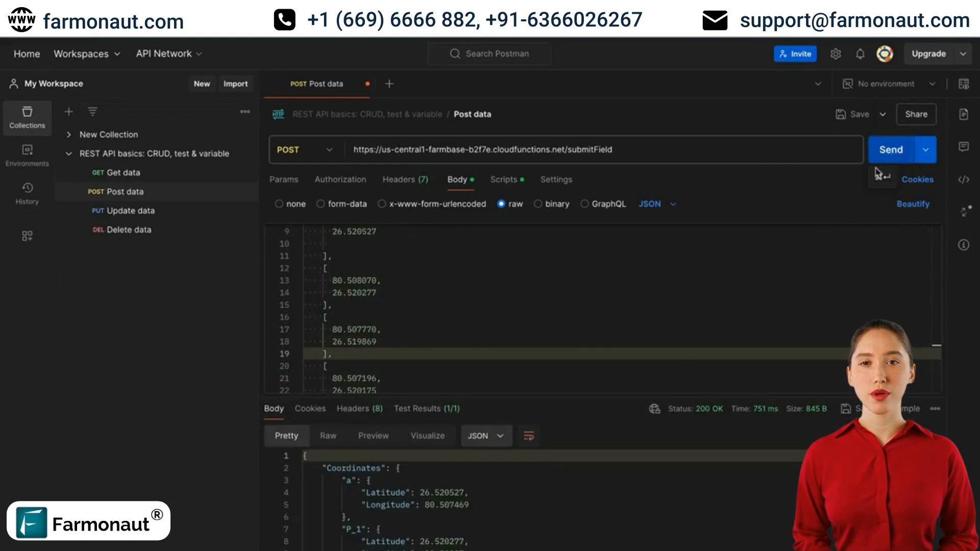Expand the New Collection tree item
The width and height of the screenshot is (980, 551).
[x=69, y=134]
